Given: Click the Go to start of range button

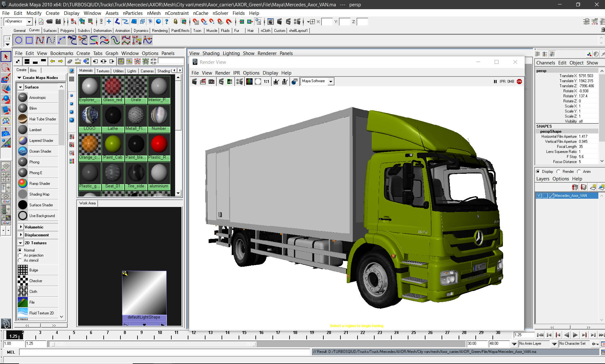Looking at the screenshot, I should coord(540,335).
